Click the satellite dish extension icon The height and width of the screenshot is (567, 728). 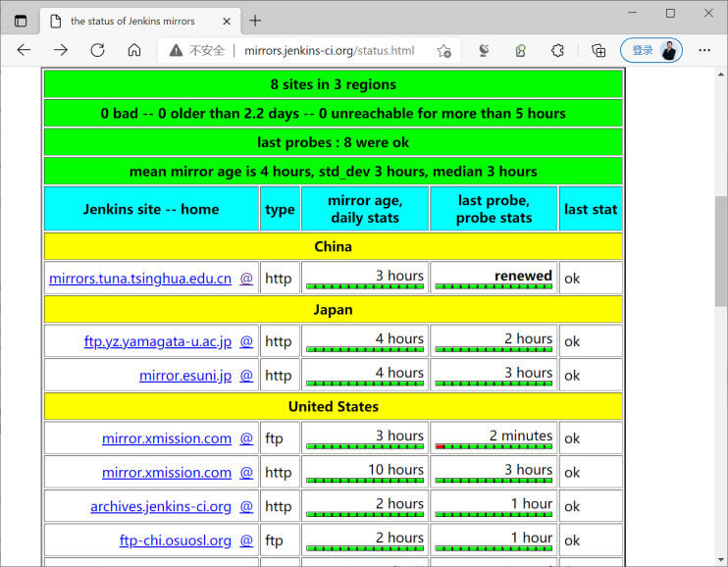pos(484,50)
